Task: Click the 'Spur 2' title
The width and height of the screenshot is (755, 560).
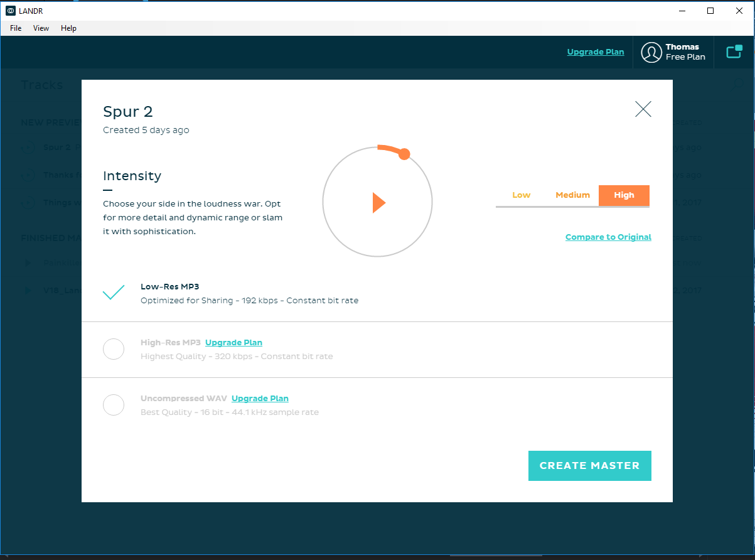Action: coord(128,112)
